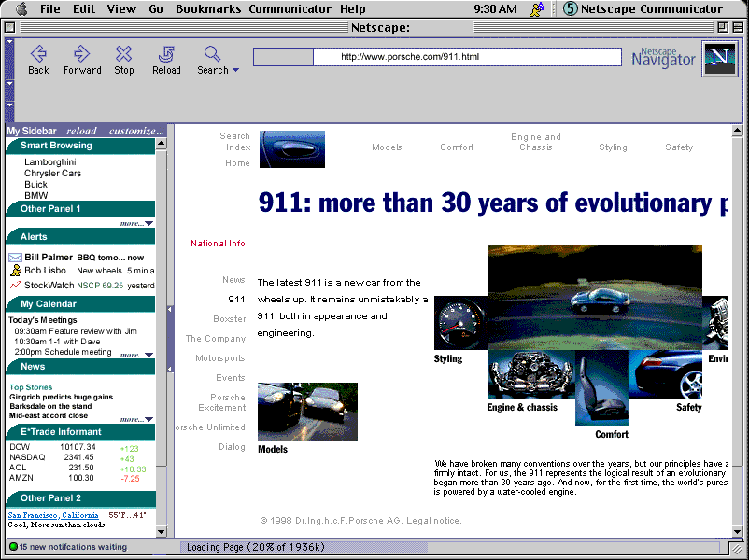Click the door handle image at top
Screen dimensions: 749x560
292,149
